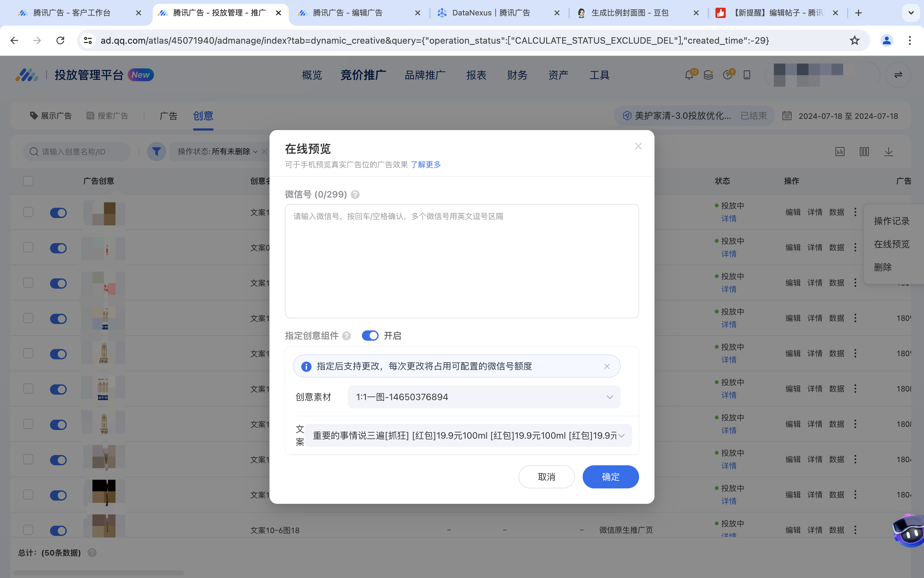Dismiss the blue info notice banner

click(x=607, y=366)
